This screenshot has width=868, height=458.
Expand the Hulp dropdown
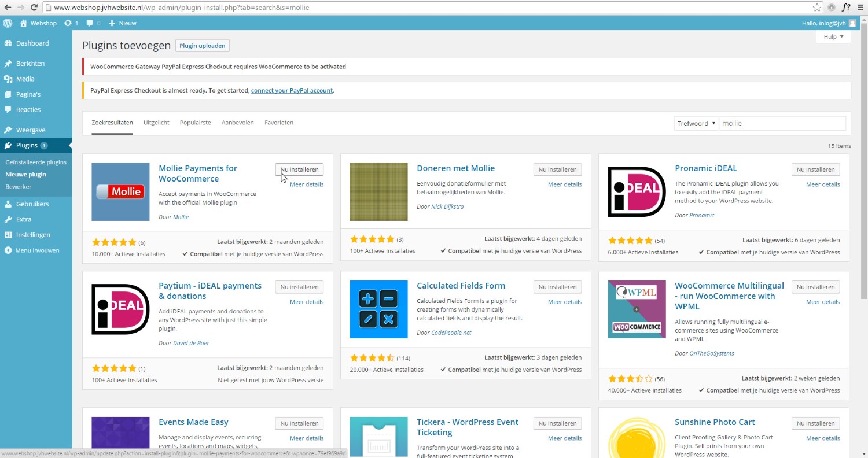click(x=833, y=36)
